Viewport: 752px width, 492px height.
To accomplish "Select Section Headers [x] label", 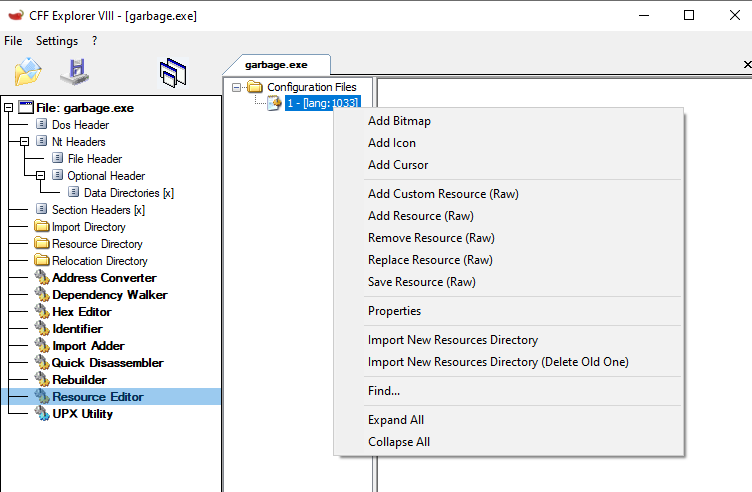I will pyautogui.click(x=98, y=210).
